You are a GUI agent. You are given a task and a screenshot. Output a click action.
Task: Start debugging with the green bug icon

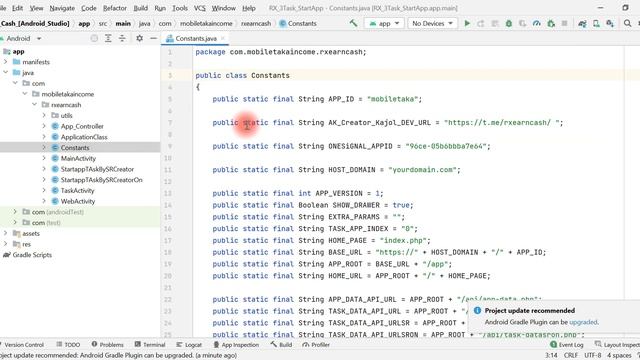point(509,23)
